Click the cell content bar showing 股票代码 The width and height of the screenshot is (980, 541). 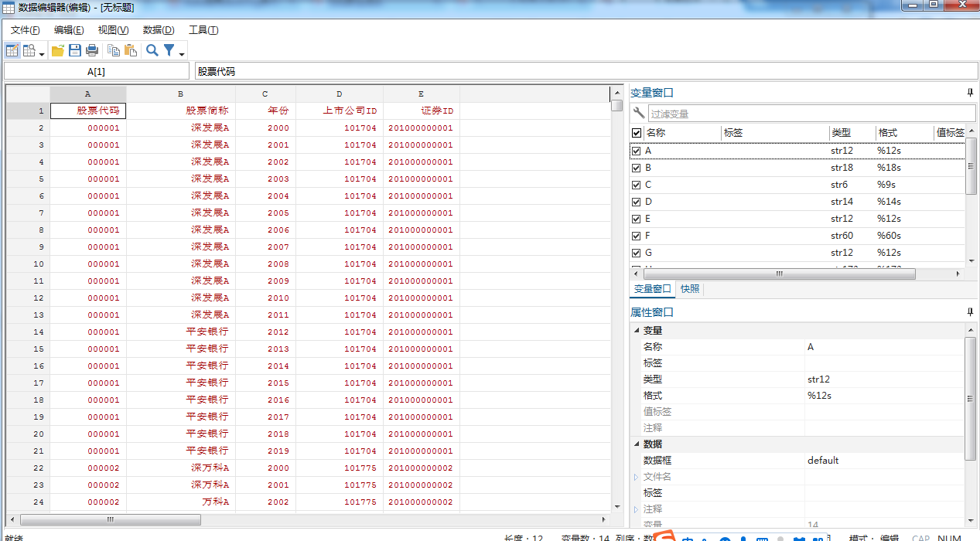pos(586,71)
